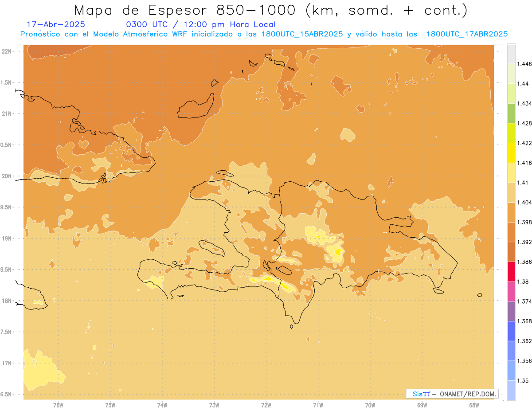Click the date '17-Abr-2025'
Viewport: 532px width, 411px height.
(x=56, y=24)
